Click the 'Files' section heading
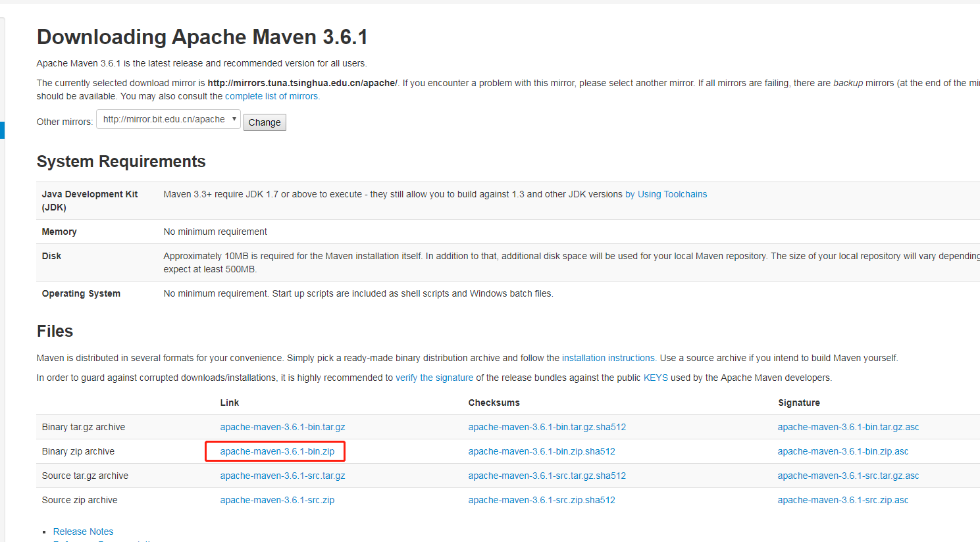The height and width of the screenshot is (542, 980). pyautogui.click(x=55, y=331)
